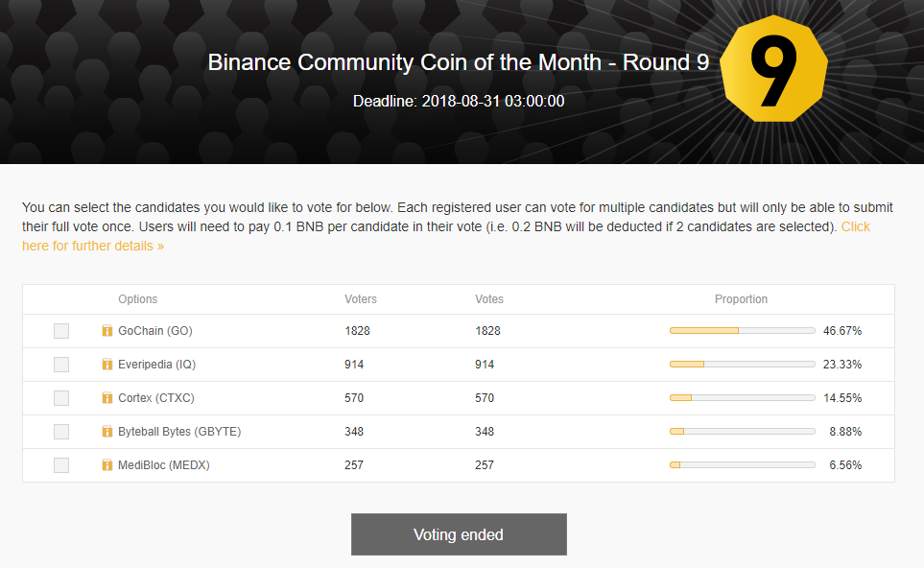Select the Everipedia (IQ) checkbox
The width and height of the screenshot is (924, 568).
tap(61, 365)
